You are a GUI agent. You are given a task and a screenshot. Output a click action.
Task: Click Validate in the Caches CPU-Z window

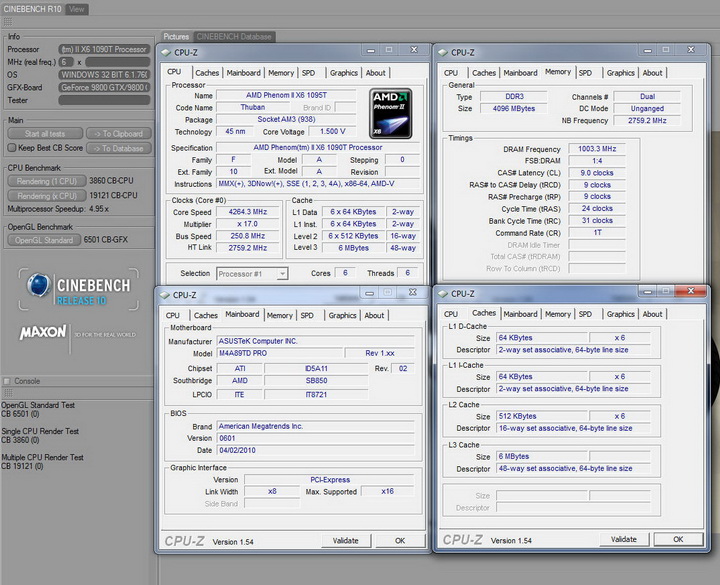point(624,539)
